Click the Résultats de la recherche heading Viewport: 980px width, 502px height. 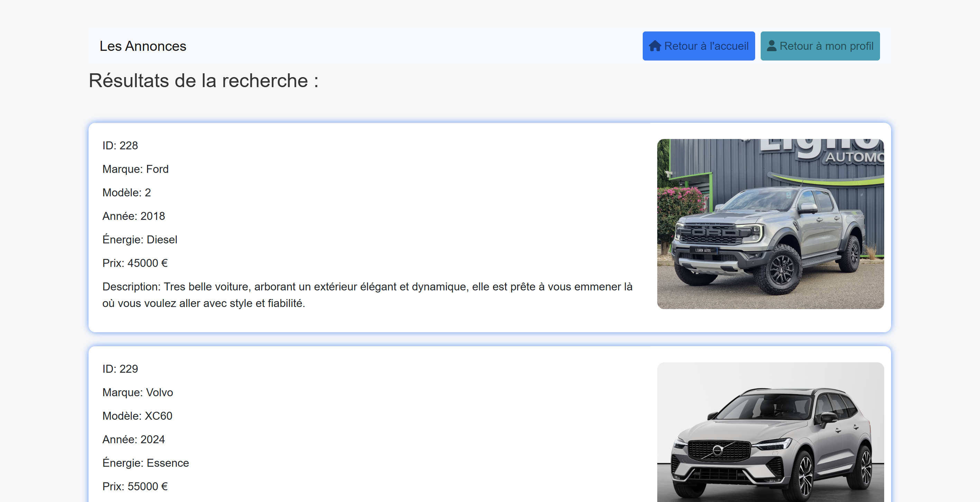pyautogui.click(x=203, y=81)
